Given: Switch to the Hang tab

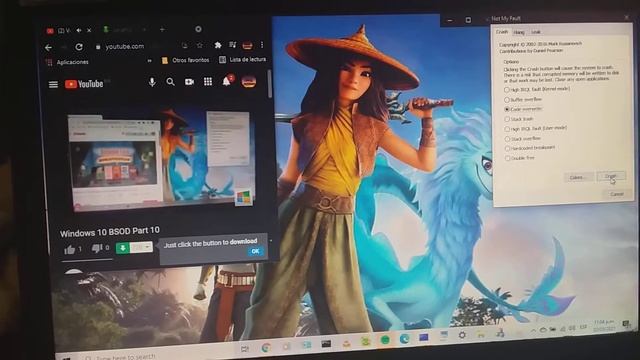Looking at the screenshot, I should [519, 32].
